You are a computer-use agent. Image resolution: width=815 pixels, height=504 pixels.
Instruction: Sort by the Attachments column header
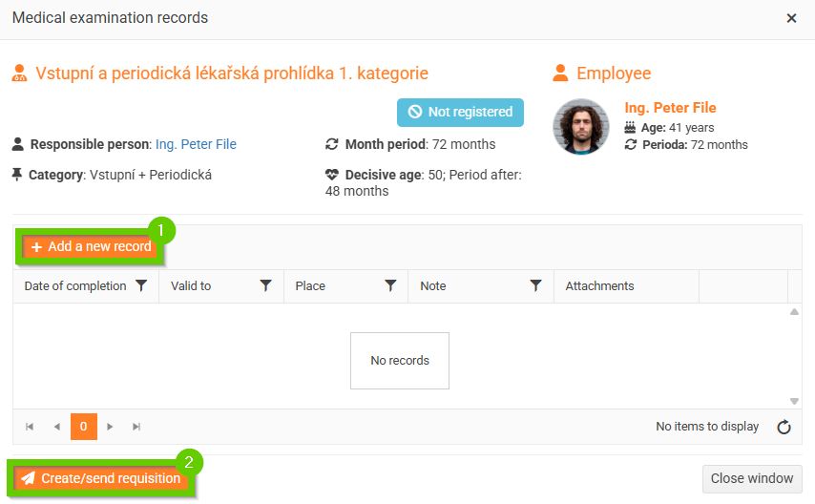[x=599, y=285]
